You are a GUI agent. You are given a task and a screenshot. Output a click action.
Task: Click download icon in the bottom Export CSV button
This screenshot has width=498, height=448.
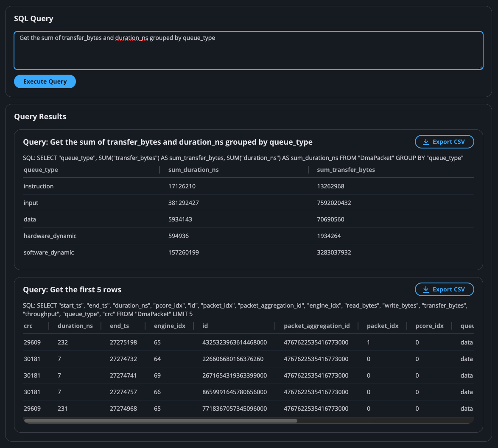426,289
